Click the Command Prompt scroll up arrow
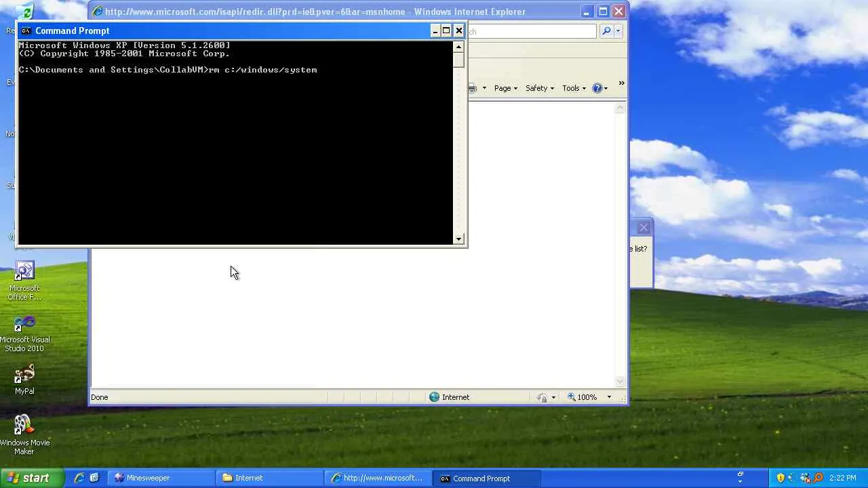 click(x=458, y=47)
